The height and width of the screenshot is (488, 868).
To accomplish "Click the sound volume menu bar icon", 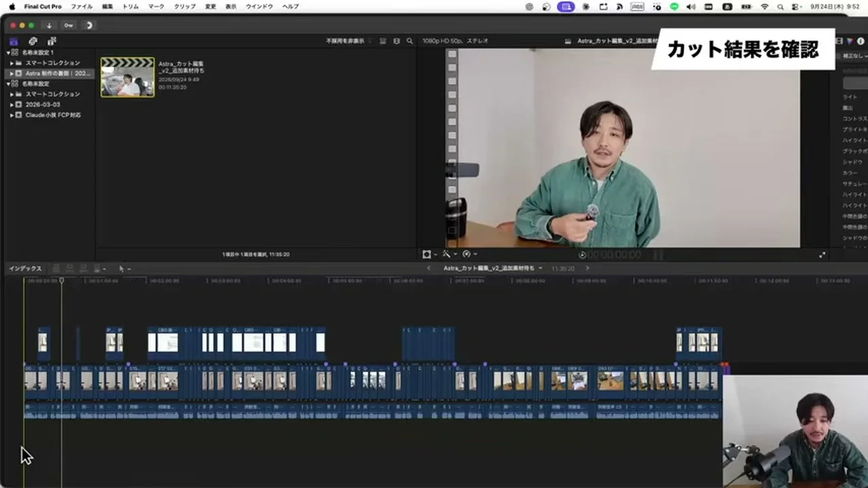I will tap(691, 6).
